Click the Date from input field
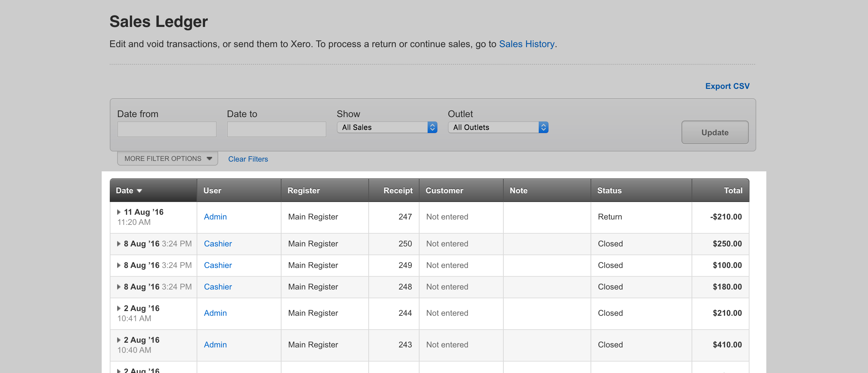The image size is (868, 373). [x=167, y=129]
